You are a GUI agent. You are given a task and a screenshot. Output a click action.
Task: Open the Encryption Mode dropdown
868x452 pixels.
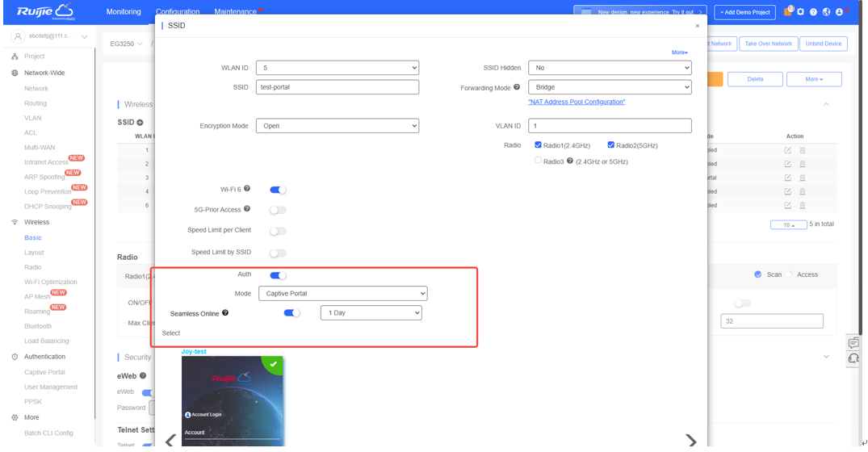pyautogui.click(x=338, y=126)
